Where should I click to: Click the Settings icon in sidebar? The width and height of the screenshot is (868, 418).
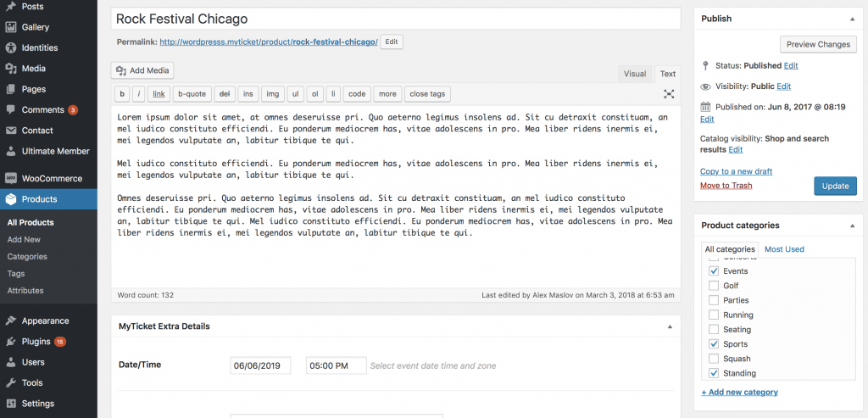coord(10,403)
